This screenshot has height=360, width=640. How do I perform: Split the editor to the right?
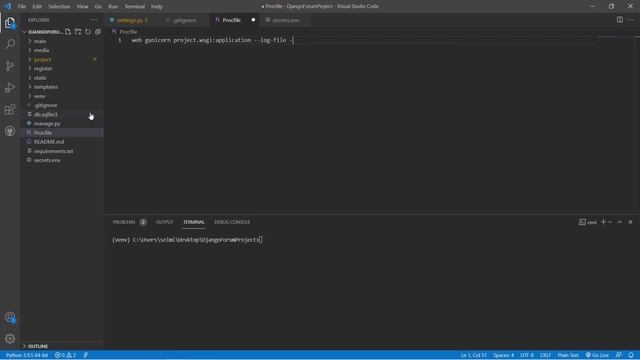pos(620,20)
